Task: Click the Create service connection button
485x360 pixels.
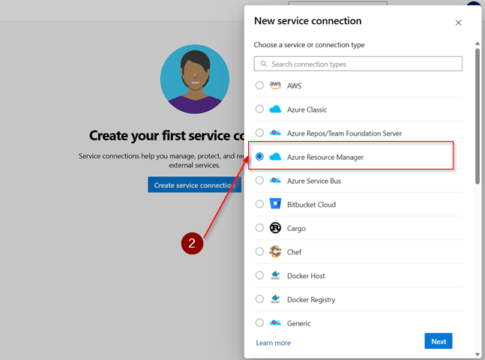Action: pos(194,185)
